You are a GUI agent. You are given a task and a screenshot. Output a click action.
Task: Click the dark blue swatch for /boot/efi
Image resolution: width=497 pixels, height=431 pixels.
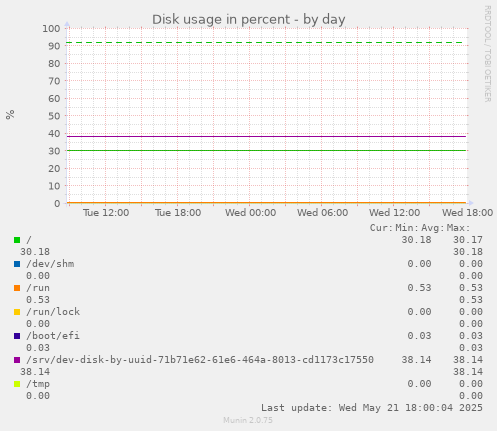(x=17, y=336)
